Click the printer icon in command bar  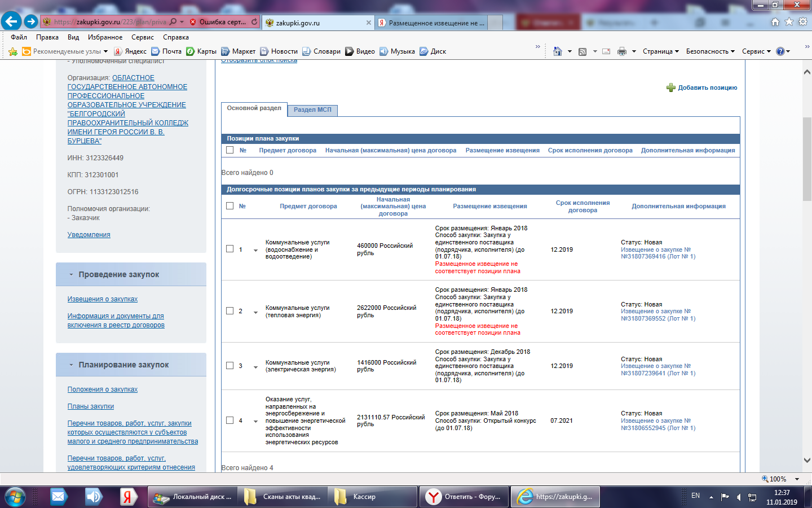pos(621,51)
